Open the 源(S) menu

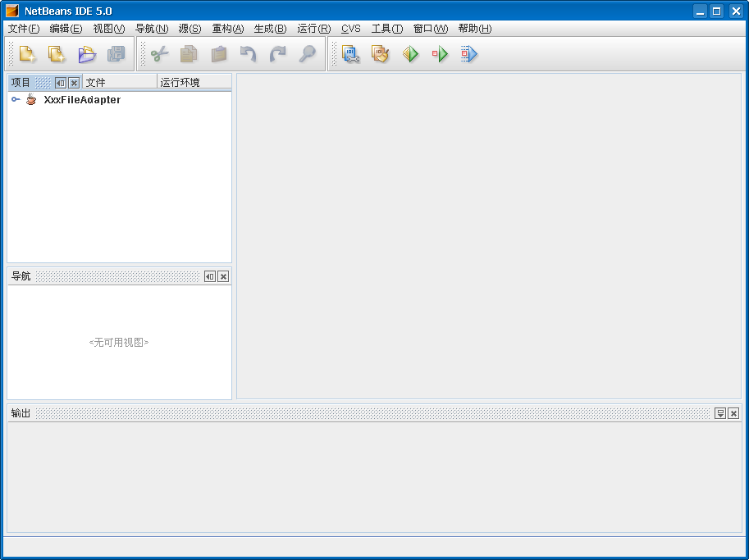190,29
